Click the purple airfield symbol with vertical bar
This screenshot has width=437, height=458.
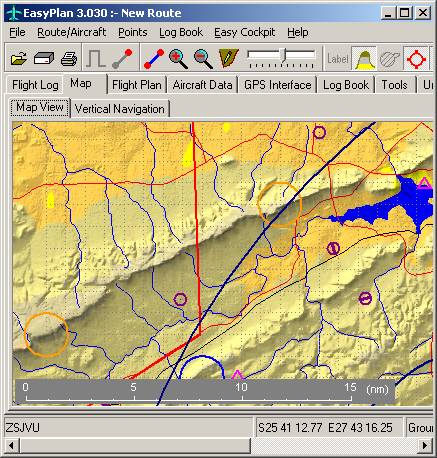[x=333, y=248]
